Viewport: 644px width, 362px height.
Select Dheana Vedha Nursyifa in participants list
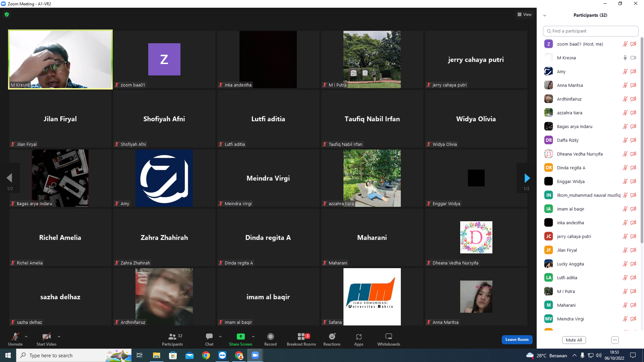590,154
